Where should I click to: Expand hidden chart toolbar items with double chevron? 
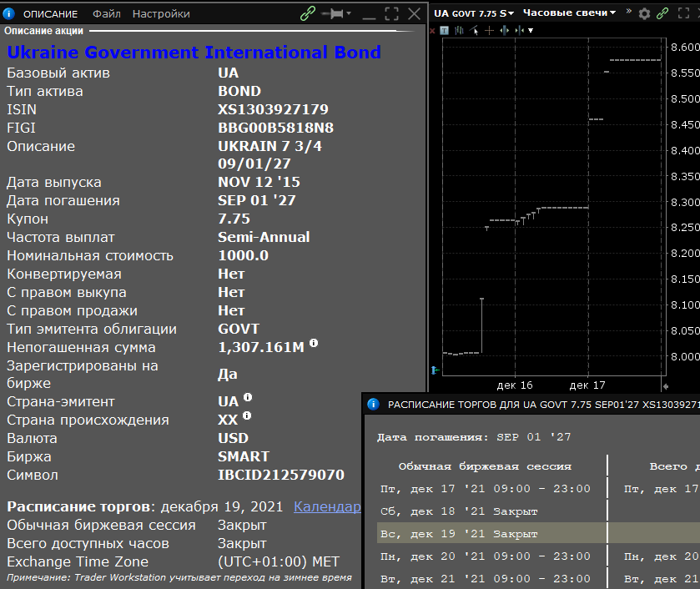point(629,11)
